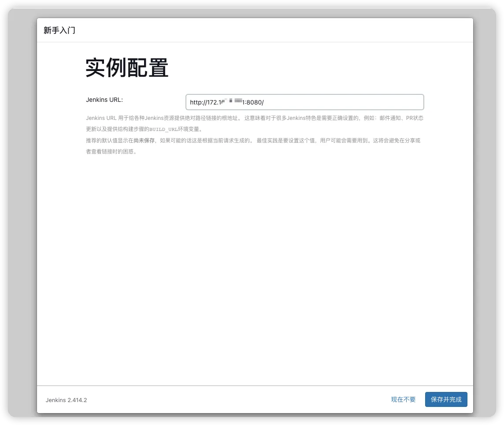Click the 现在不要 link
Image resolution: width=504 pixels, height=425 pixels.
pos(403,399)
